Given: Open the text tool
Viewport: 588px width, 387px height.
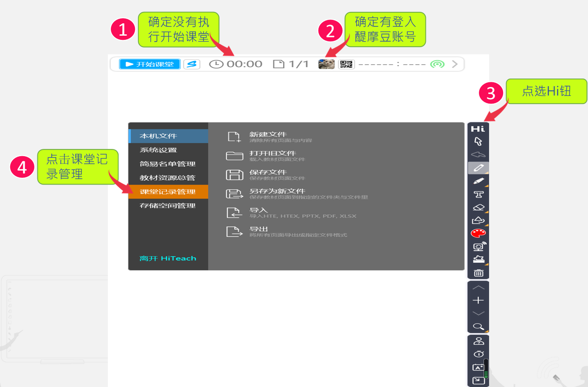Looking at the screenshot, I should pos(478,194).
